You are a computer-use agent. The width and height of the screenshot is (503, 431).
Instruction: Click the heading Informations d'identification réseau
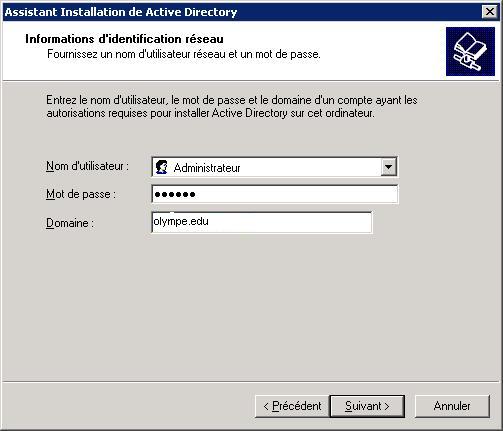point(124,39)
